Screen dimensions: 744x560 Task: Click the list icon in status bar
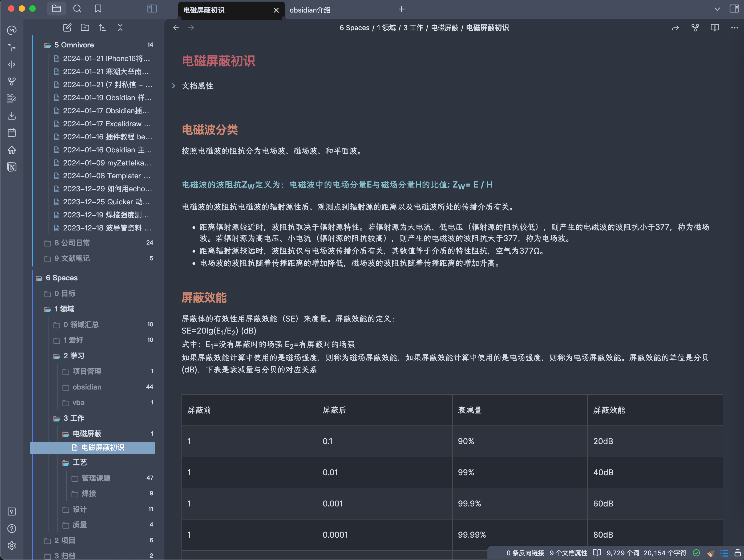coord(724,553)
